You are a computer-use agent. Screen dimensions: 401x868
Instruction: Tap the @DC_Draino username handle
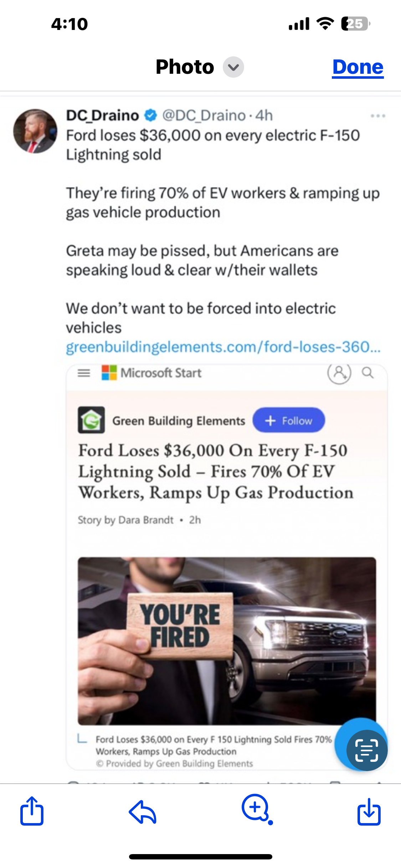pyautogui.click(x=204, y=115)
